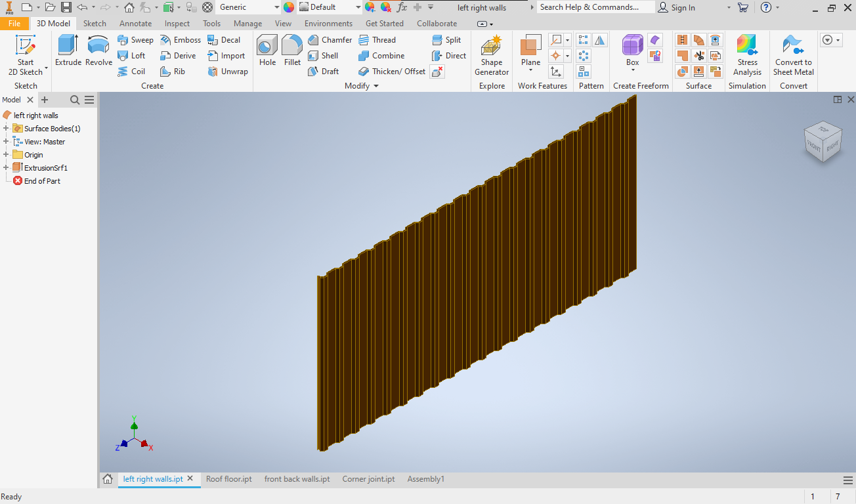The image size is (856, 504).
Task: Expand the ExtrusionSrf1 feature node
Action: click(7, 168)
